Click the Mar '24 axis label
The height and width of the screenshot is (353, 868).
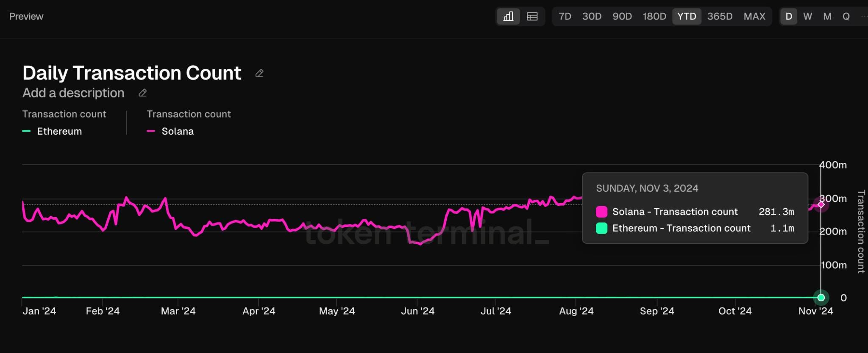(x=178, y=311)
